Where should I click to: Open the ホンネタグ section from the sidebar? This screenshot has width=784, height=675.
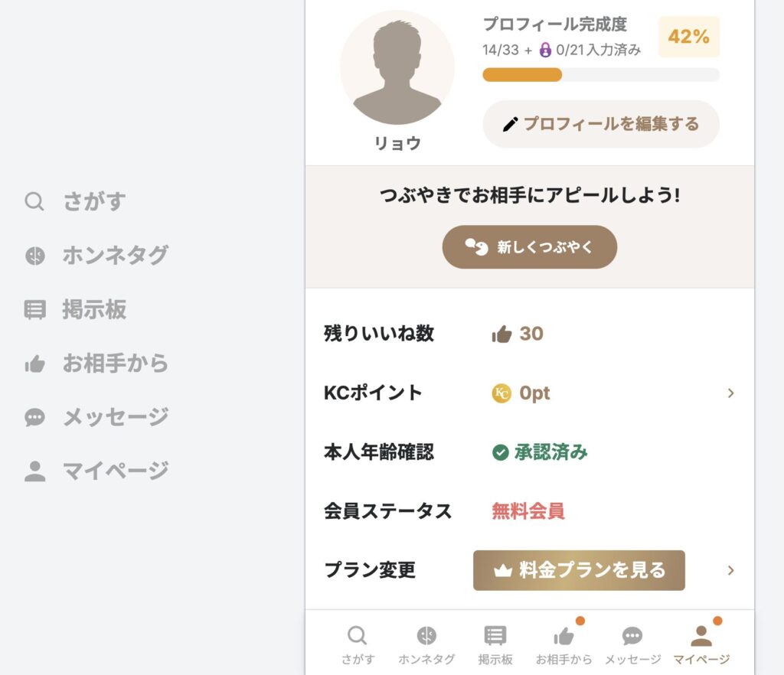tap(34, 254)
